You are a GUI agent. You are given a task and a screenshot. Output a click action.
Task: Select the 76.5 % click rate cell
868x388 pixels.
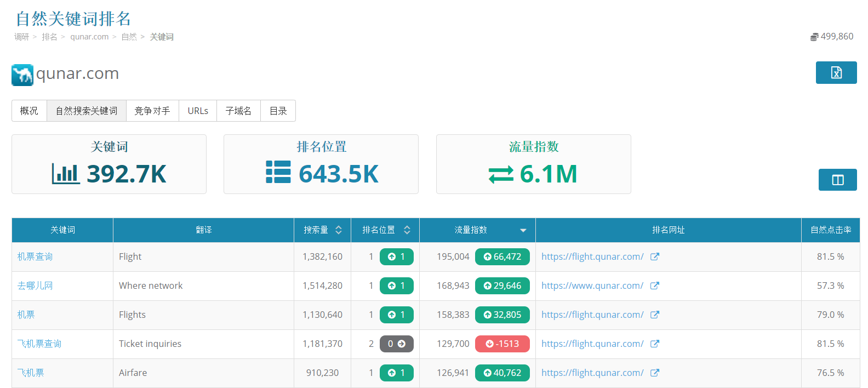pos(831,373)
